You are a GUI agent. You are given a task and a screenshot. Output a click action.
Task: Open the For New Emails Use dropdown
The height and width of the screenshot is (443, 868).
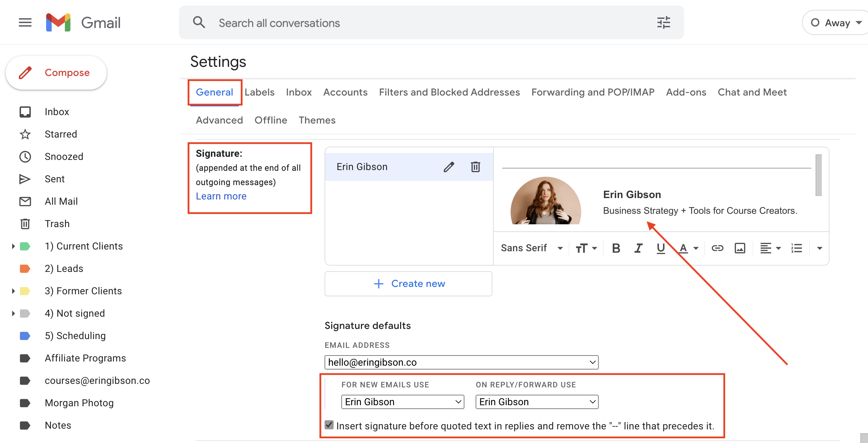pos(403,402)
